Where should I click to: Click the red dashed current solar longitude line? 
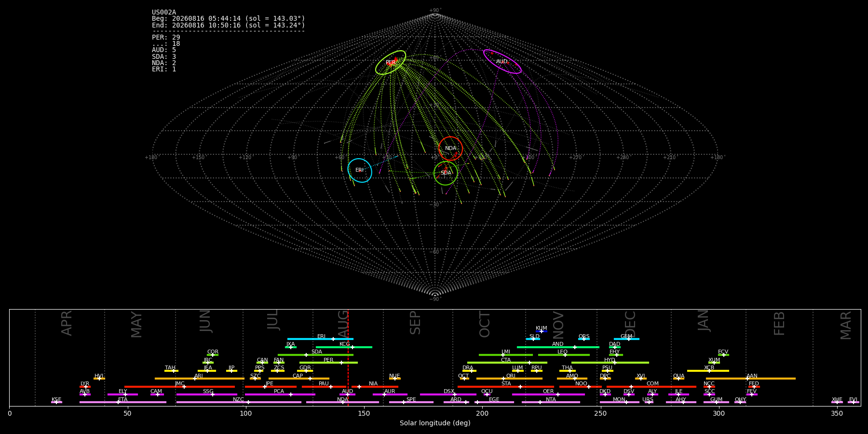pyautogui.click(x=348, y=357)
